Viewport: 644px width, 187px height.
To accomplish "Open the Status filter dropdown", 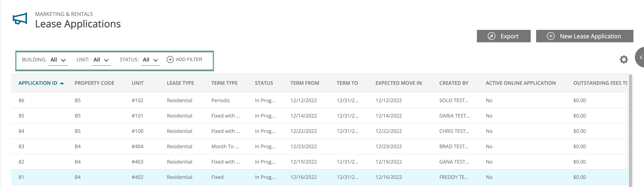I will 150,60.
